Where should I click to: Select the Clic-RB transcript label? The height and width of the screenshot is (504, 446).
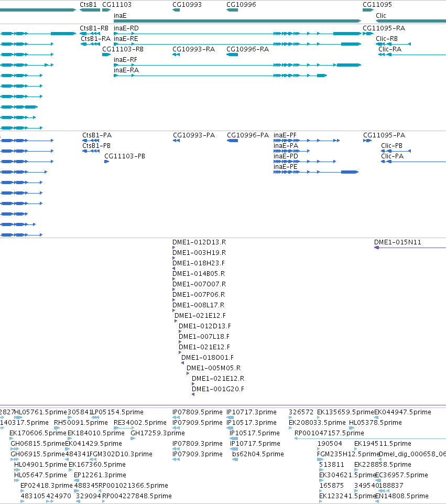(x=387, y=39)
